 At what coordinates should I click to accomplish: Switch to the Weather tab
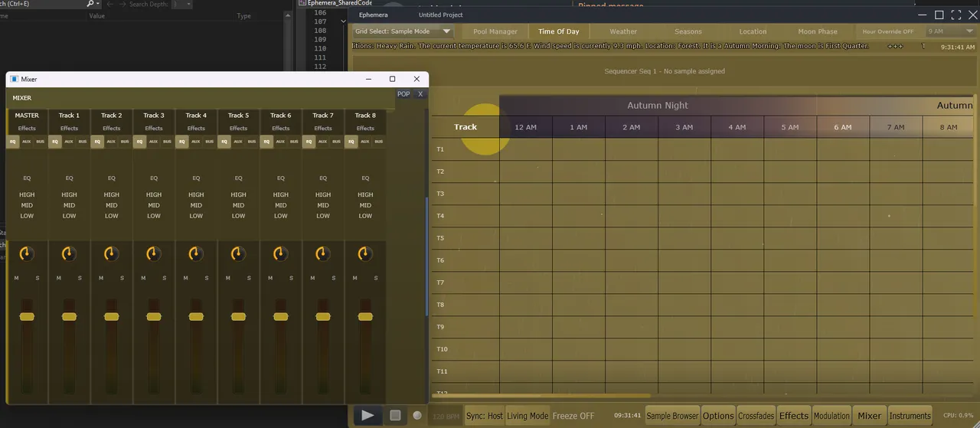pos(623,31)
